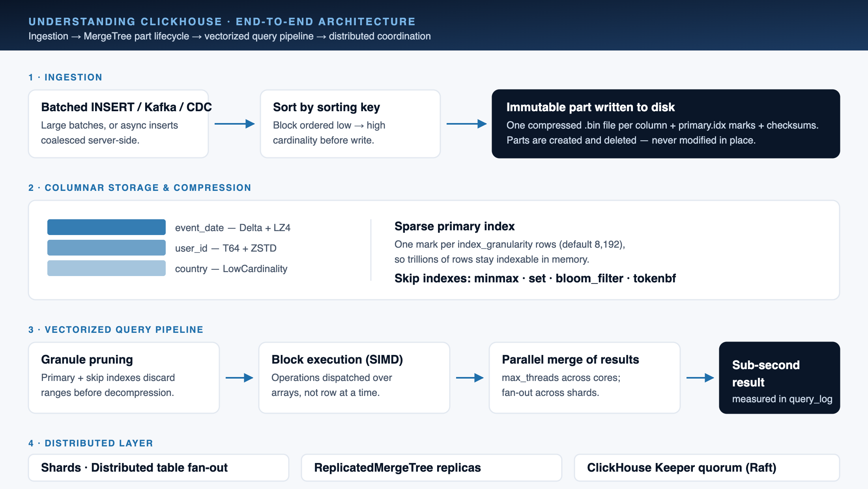Click the '1 · INGESTION' section heading
This screenshot has height=489, width=868.
(x=65, y=77)
